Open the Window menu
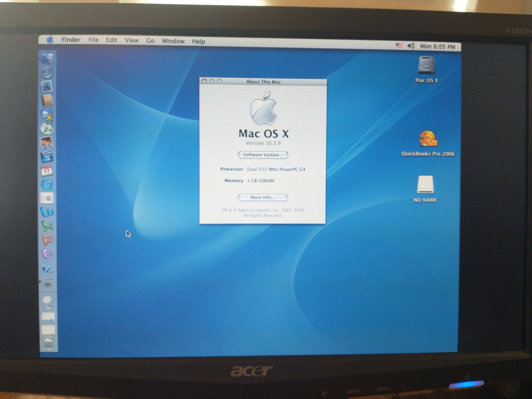This screenshot has width=532, height=399. tap(173, 41)
